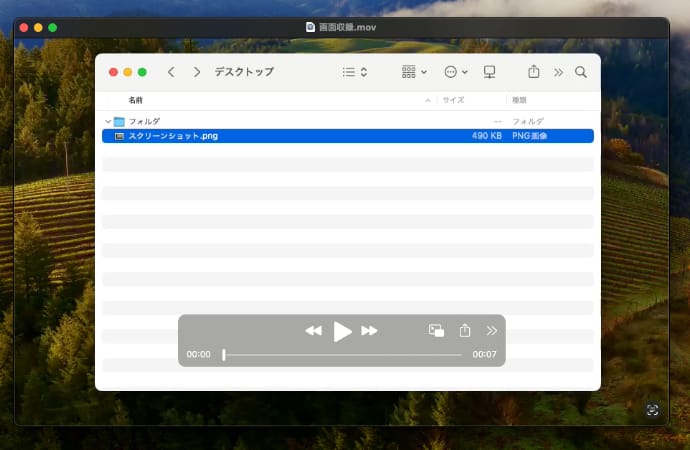Click the capture icon at bottom-right corner
This screenshot has width=690, height=450.
pyautogui.click(x=652, y=410)
